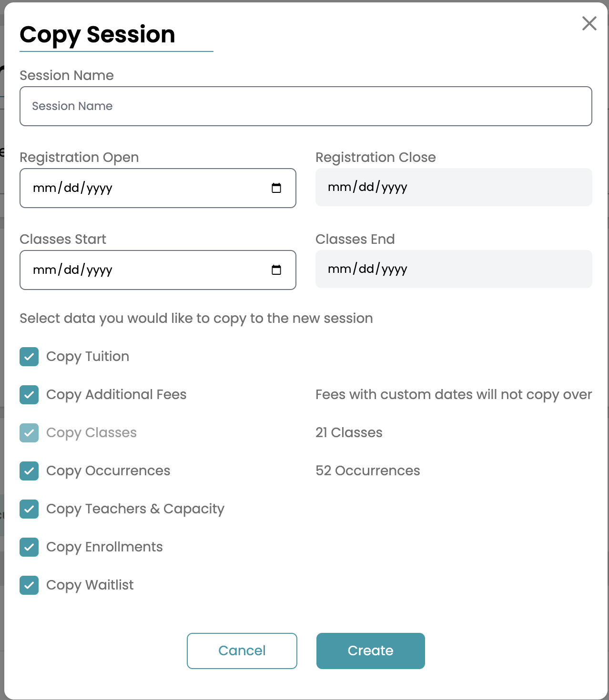This screenshot has width=609, height=700.
Task: Select the Classes End date field
Action: [454, 269]
